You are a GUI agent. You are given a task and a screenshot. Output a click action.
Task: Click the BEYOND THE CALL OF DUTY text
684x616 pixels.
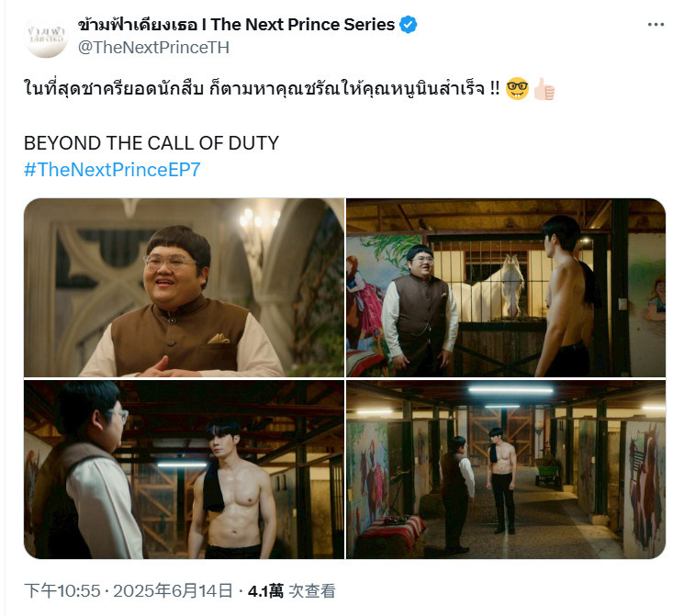(x=151, y=143)
